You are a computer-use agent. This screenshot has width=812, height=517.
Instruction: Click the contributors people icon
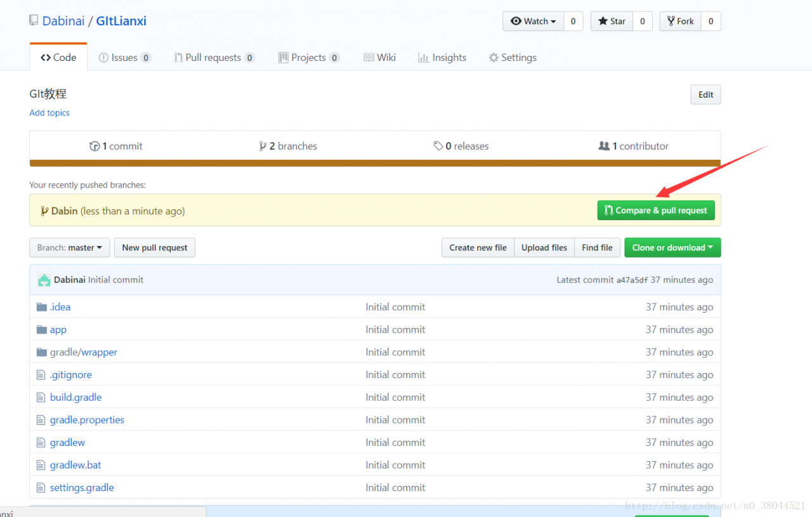pos(604,146)
